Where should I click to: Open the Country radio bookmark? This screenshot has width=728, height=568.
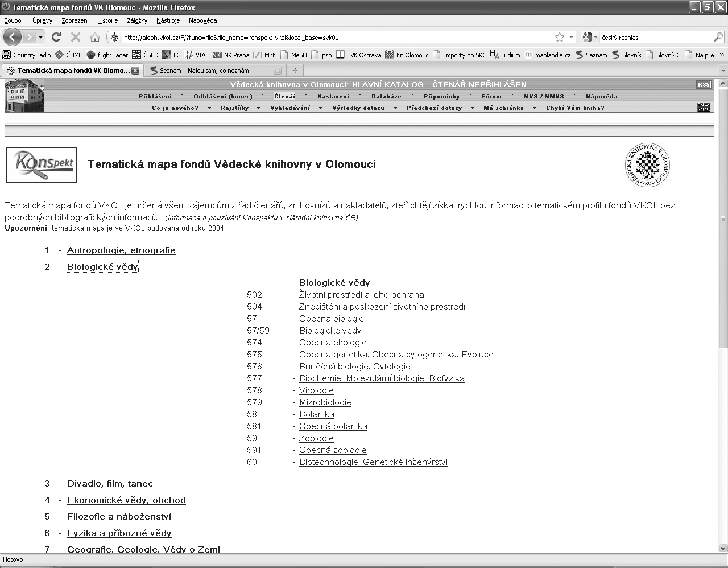(x=27, y=55)
